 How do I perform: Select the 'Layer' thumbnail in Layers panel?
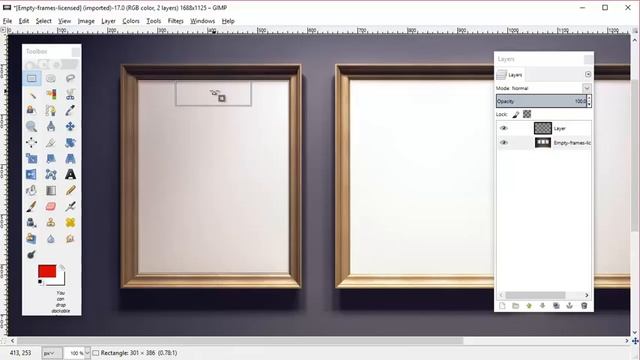(x=542, y=128)
